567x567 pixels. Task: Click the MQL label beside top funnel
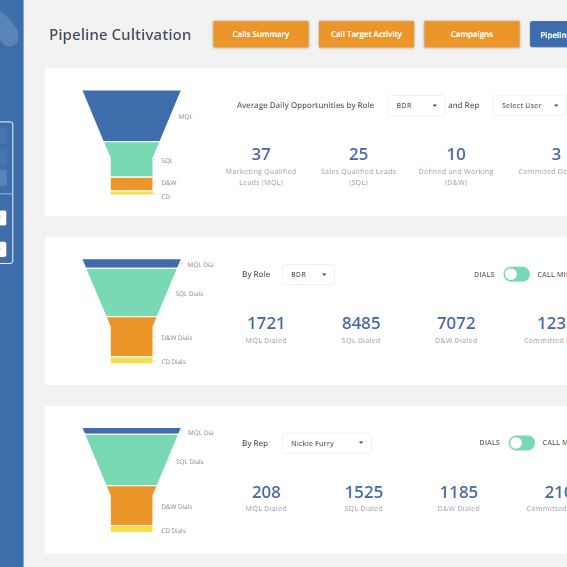pos(186,117)
